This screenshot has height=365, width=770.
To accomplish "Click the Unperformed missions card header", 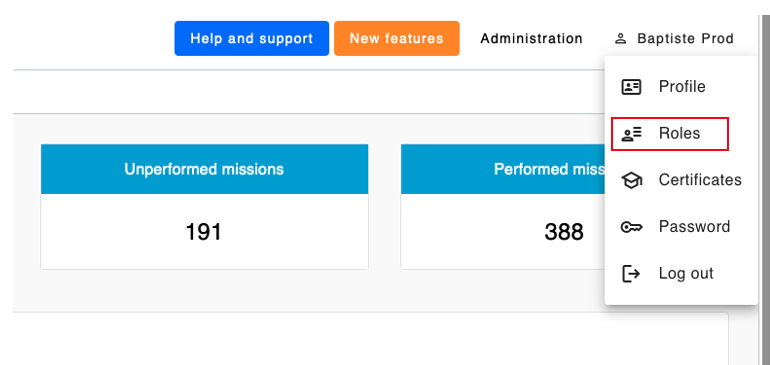I will [x=204, y=169].
